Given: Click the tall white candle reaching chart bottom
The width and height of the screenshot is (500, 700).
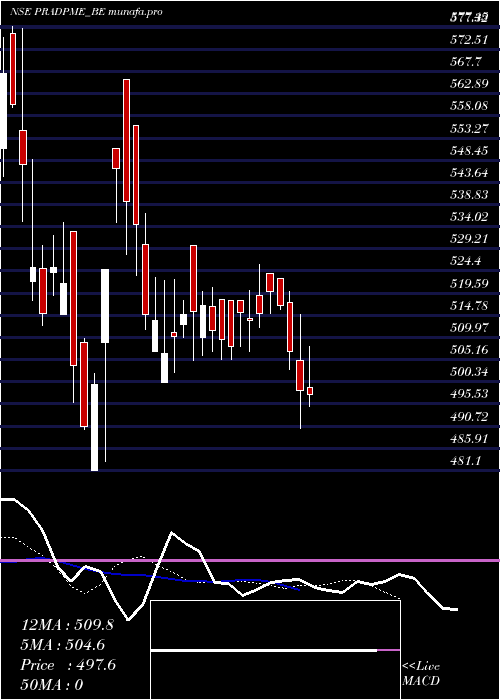Looking at the screenshot, I should pos(94,427).
